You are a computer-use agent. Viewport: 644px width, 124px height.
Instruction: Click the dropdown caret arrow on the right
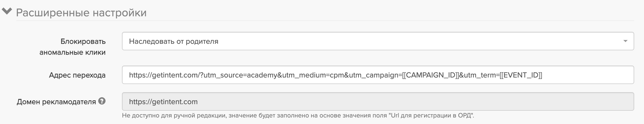pos(625,41)
